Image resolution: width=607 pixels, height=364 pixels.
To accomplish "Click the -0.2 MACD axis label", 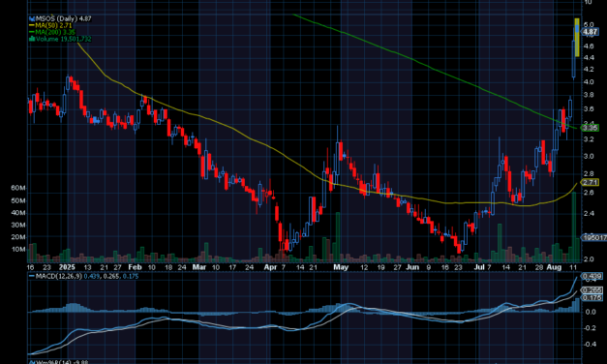I will 590,328.
